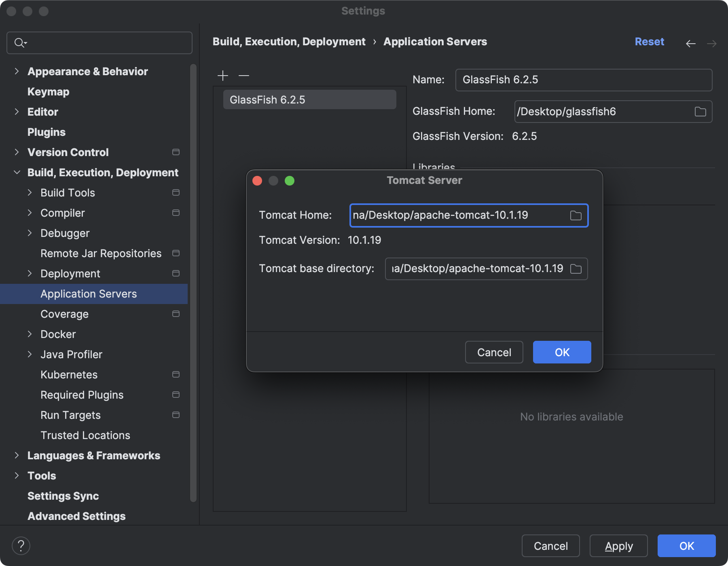Click the search magnifier icon
This screenshot has height=566, width=728.
point(19,42)
